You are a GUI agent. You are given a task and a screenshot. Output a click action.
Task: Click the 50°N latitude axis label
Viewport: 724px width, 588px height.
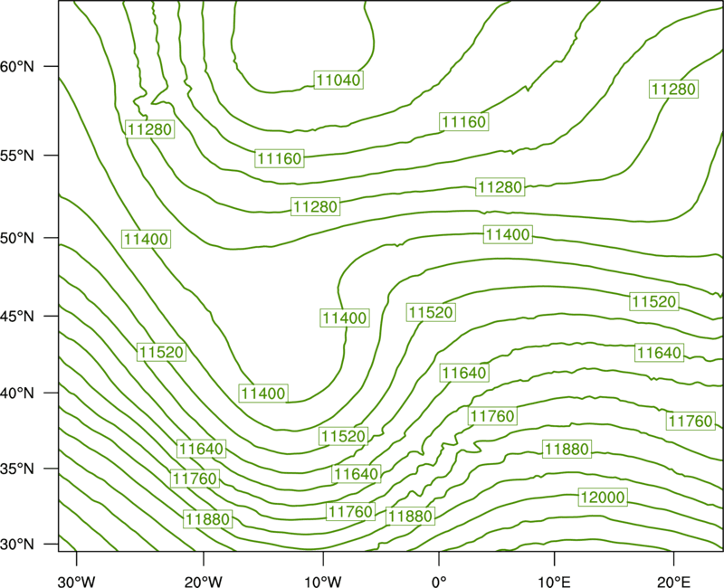point(17,238)
